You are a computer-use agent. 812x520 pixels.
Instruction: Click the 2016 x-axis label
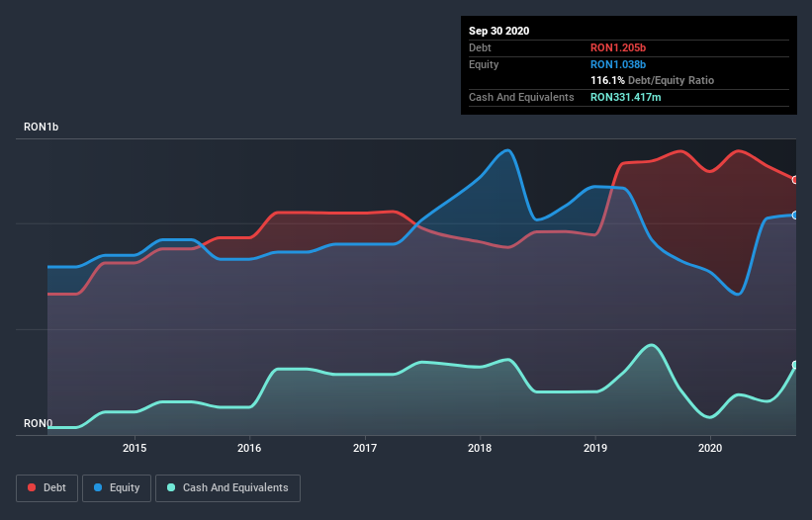click(x=249, y=448)
